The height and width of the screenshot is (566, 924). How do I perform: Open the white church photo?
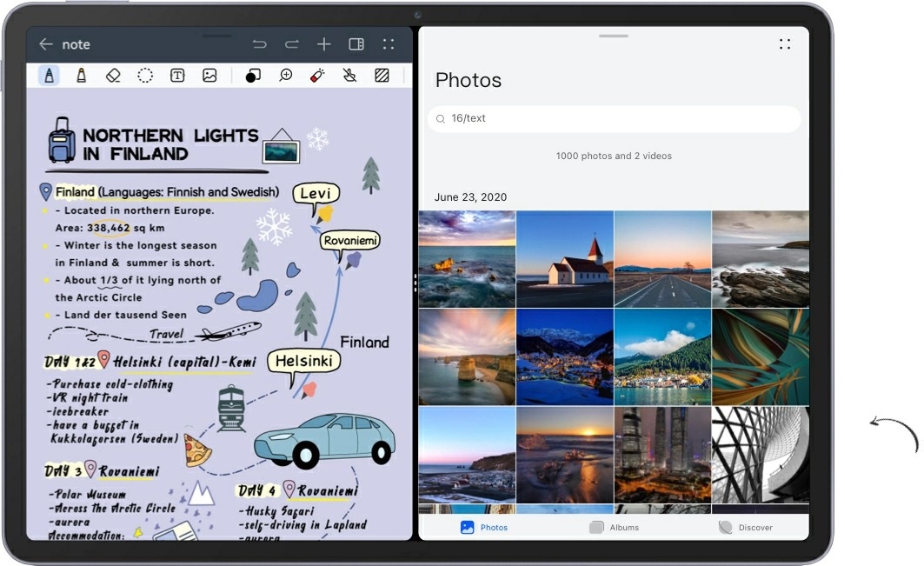point(565,259)
